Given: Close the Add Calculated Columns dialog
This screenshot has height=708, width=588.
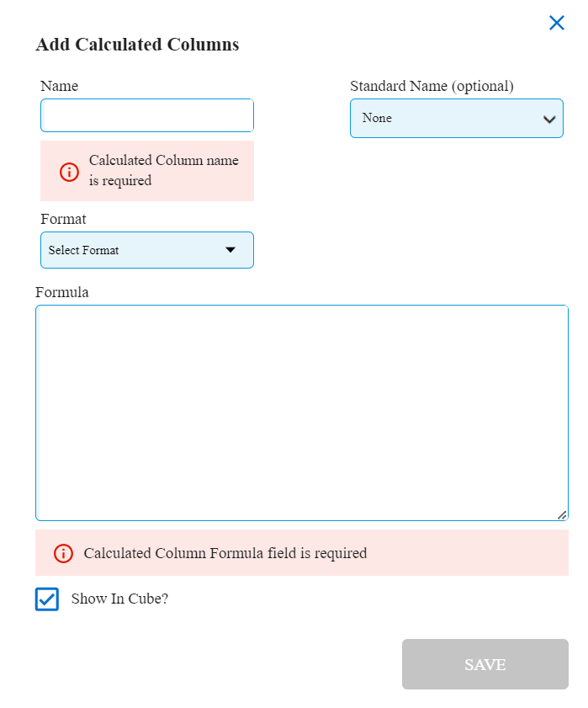Looking at the screenshot, I should tap(556, 23).
